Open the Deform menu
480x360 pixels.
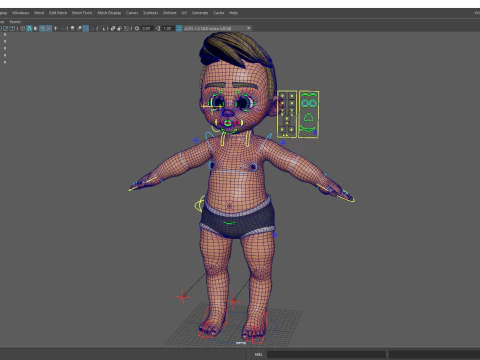click(x=169, y=13)
